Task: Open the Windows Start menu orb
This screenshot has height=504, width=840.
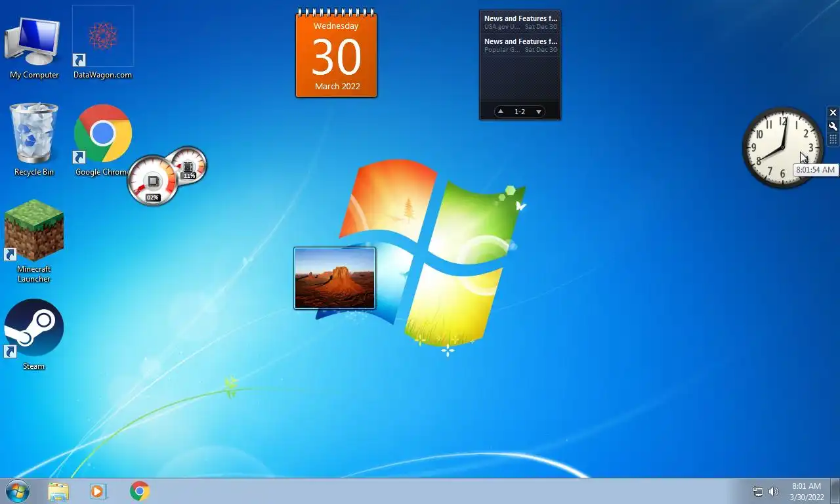Action: click(x=18, y=491)
